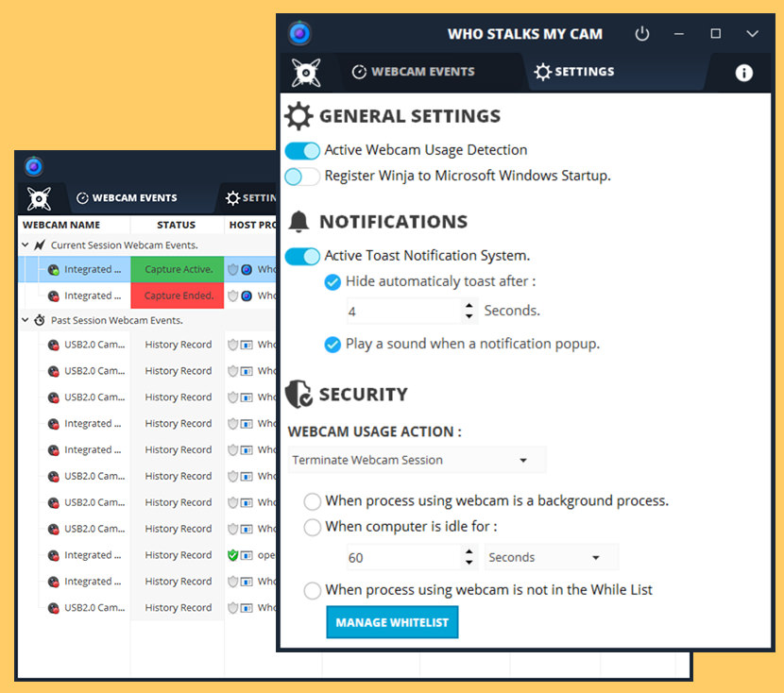Screen dimensions: 784x693
Task: Click the 'Current Session Webcam Events.' label
Action: pos(125,245)
